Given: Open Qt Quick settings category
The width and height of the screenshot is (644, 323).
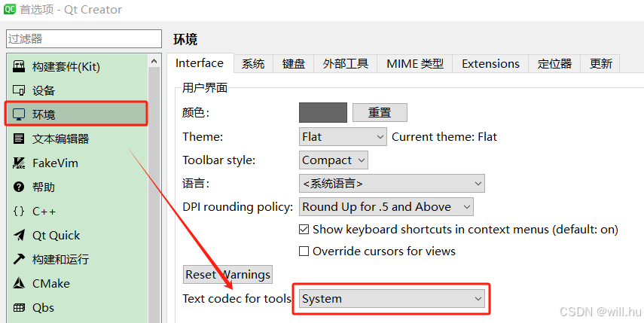Looking at the screenshot, I should (77, 235).
